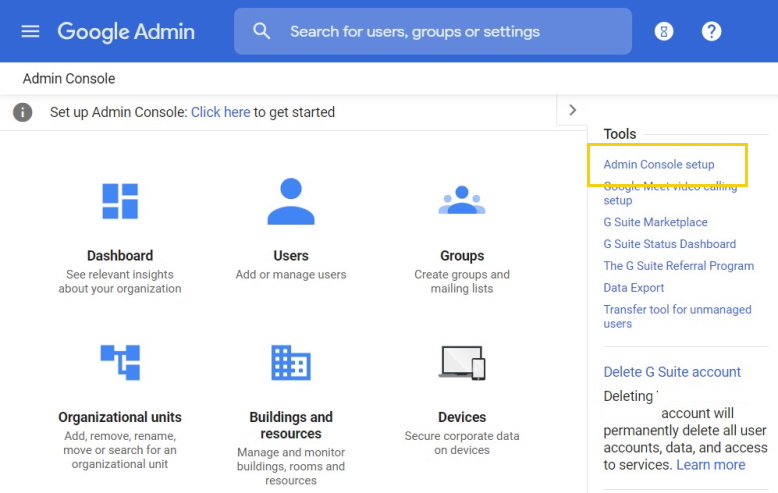Image resolution: width=778 pixels, height=493 pixels.
Task: Open the Users person icon
Action: pyautogui.click(x=291, y=201)
